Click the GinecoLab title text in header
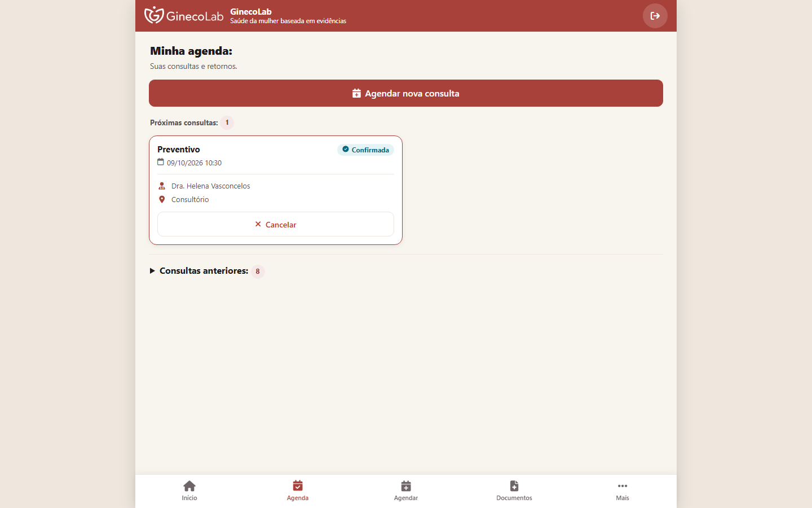The image size is (812, 508). tap(251, 11)
